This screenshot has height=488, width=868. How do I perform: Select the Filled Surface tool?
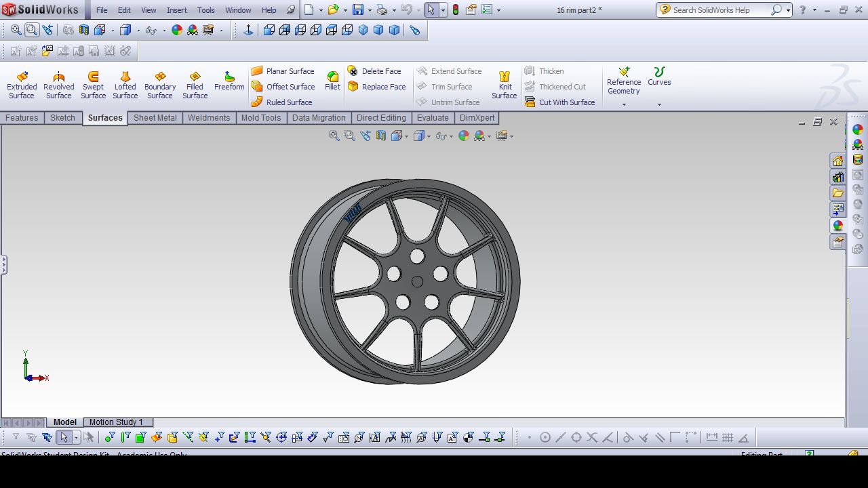[195, 85]
